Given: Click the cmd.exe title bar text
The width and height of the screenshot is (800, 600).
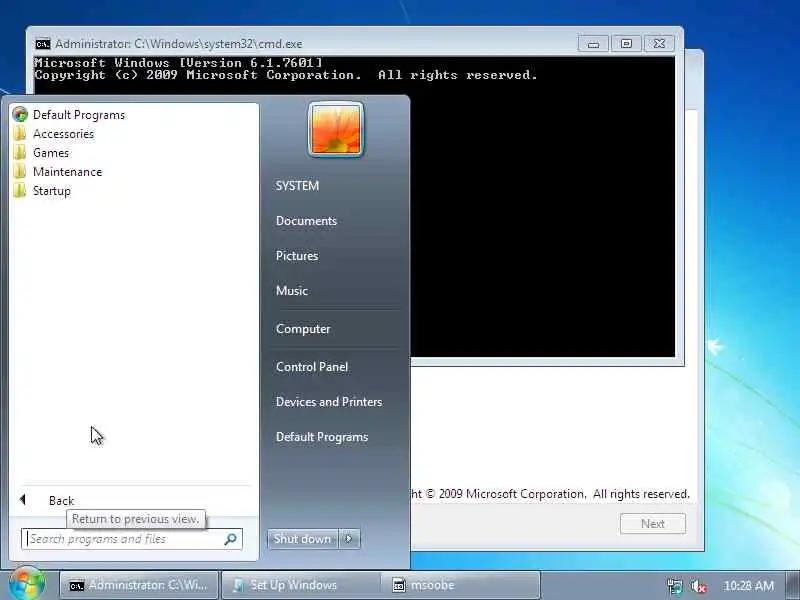Looking at the screenshot, I should pos(179,44).
